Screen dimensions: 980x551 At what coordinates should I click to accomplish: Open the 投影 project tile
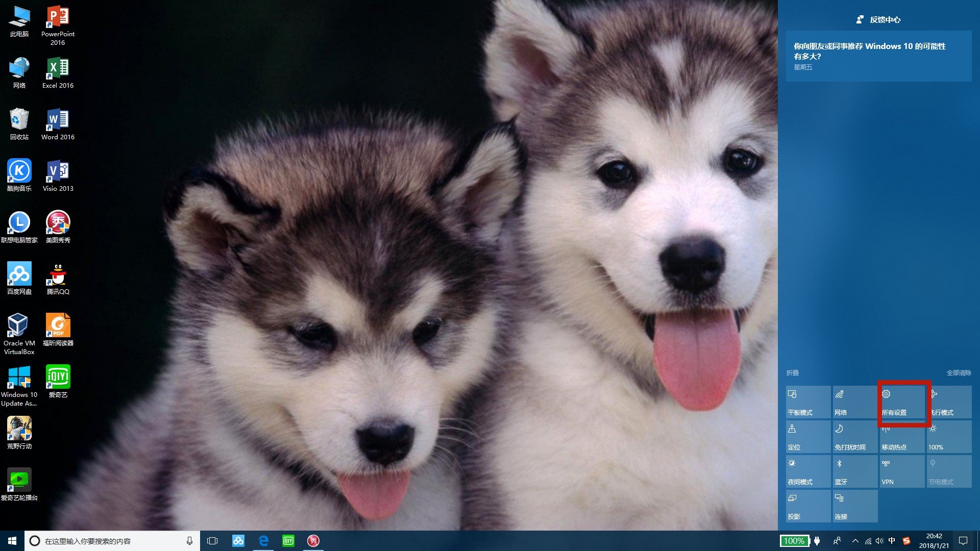[808, 507]
